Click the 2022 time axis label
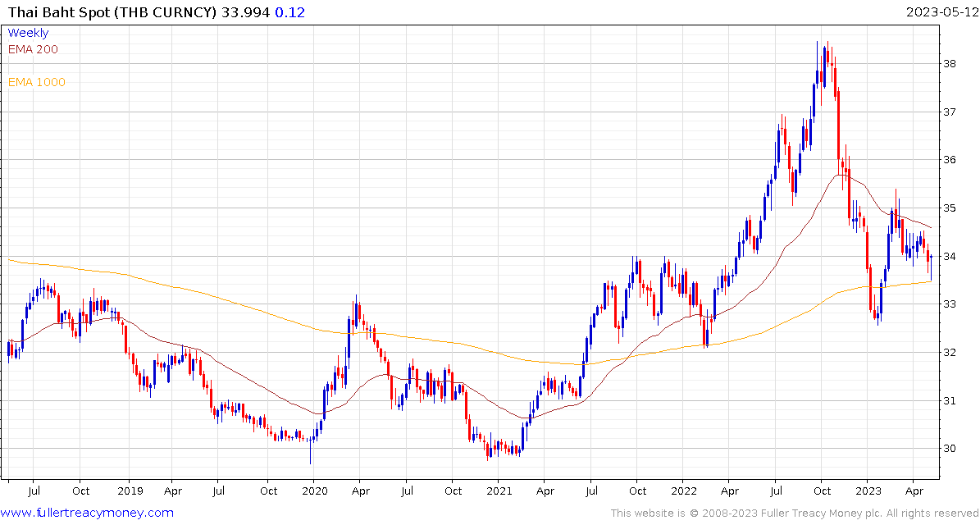 pos(683,491)
